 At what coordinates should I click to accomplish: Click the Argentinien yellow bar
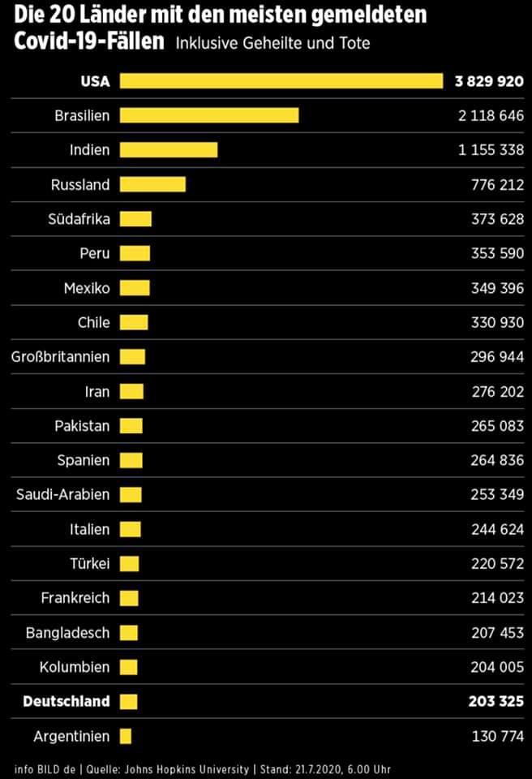125,736
